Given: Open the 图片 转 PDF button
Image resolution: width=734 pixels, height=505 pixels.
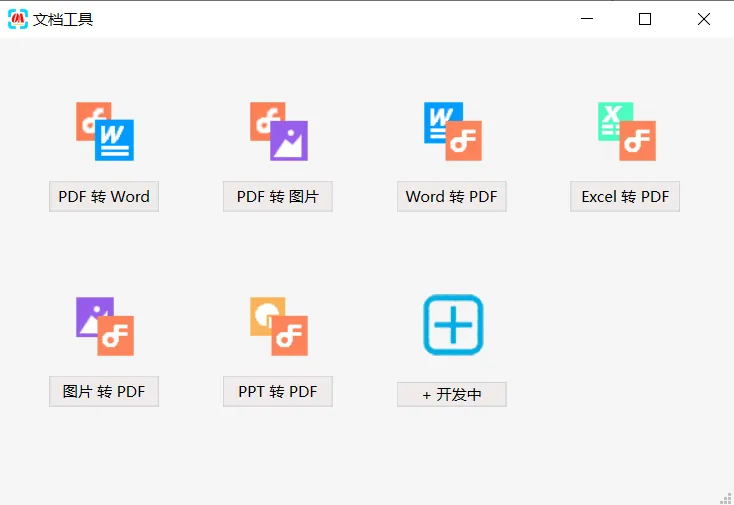Looking at the screenshot, I should coord(104,391).
